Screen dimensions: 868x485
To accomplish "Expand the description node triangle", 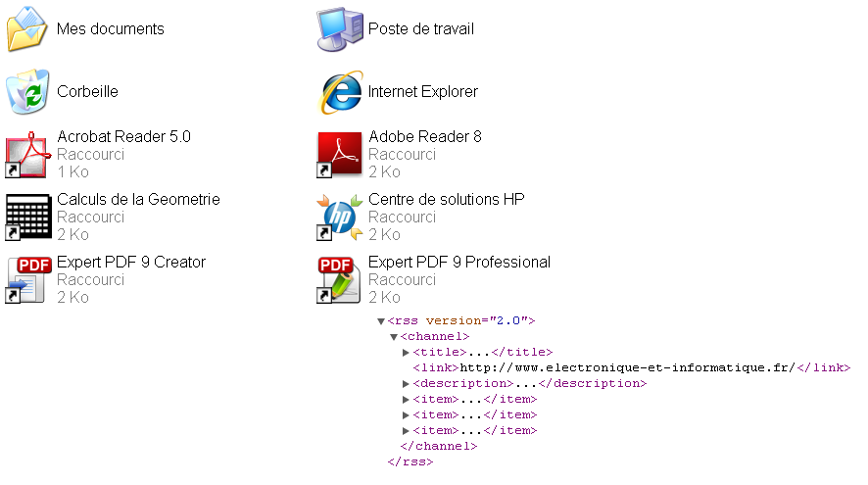I will tap(406, 384).
